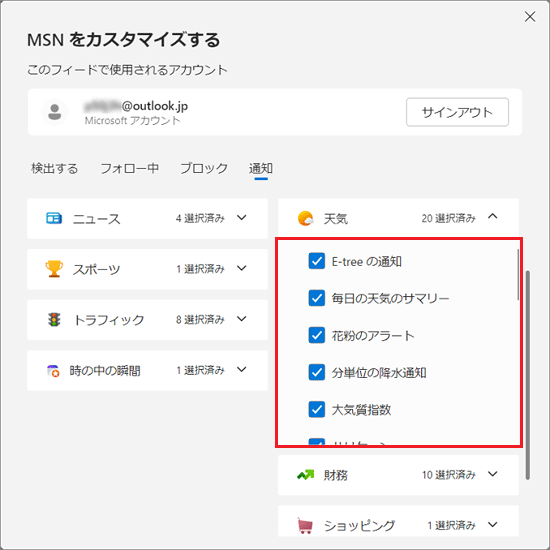
Task: Click the サインアウト button
Action: pos(457,112)
